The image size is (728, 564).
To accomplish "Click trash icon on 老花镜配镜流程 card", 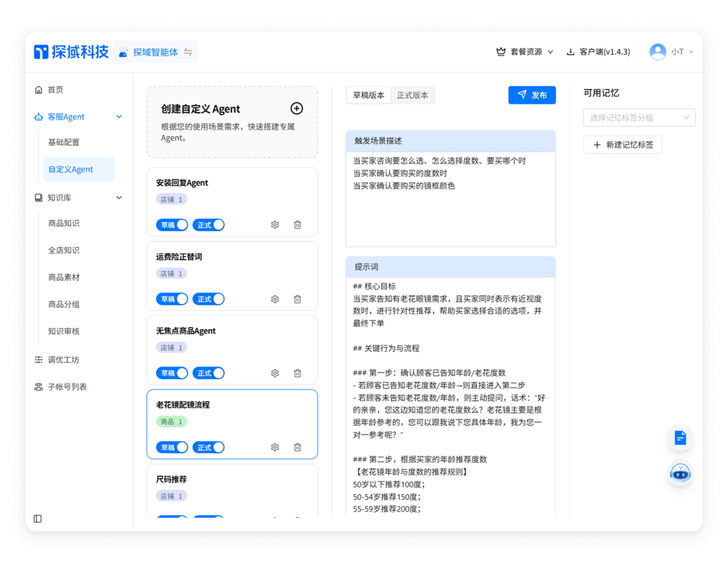I will coord(298,448).
